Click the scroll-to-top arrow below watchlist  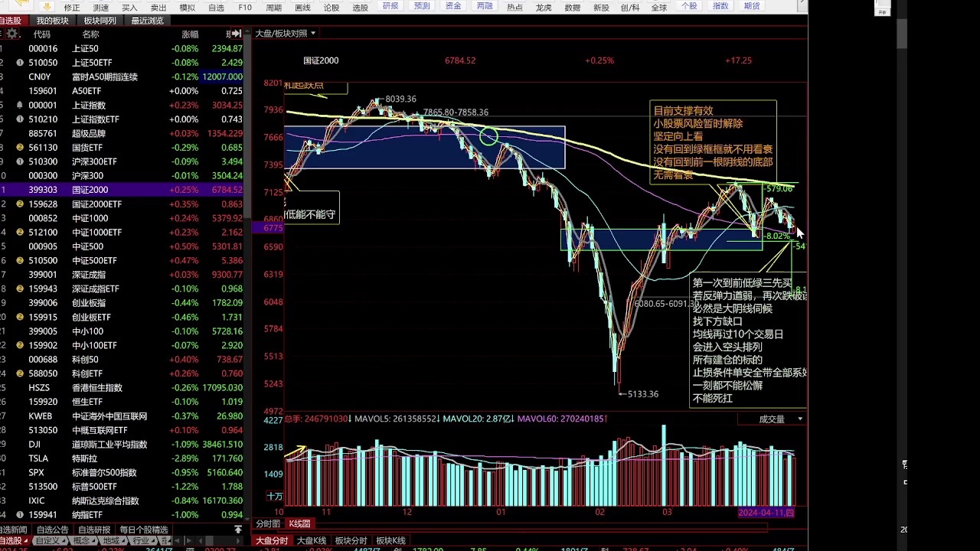click(x=238, y=529)
